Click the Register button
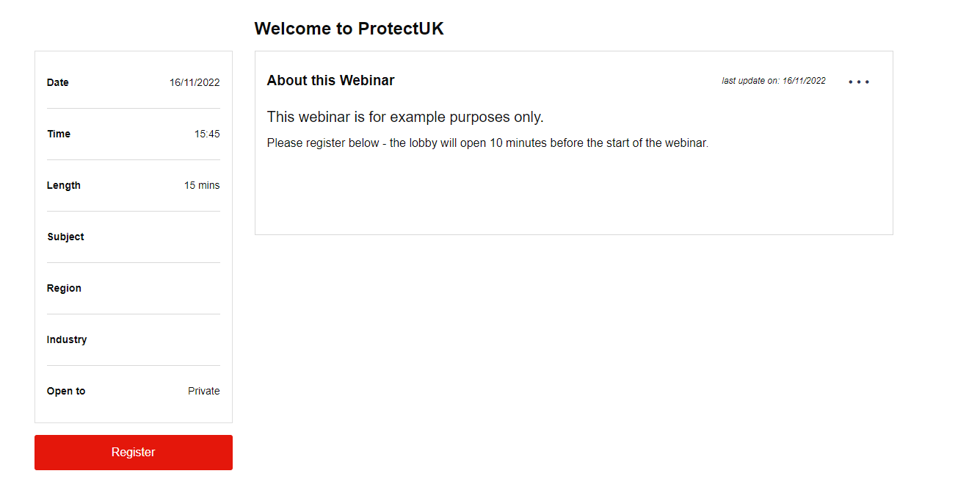980x504 pixels. [x=133, y=452]
